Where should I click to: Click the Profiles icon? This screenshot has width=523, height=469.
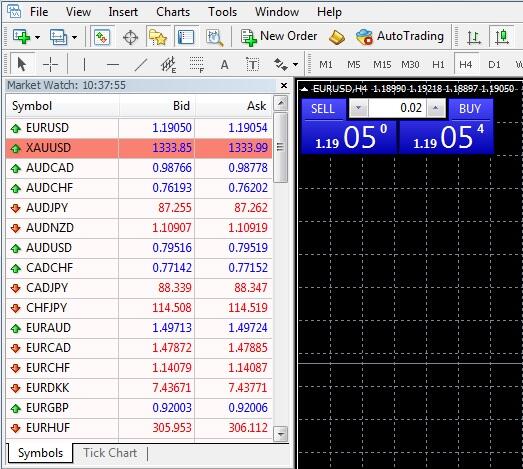[x=58, y=36]
